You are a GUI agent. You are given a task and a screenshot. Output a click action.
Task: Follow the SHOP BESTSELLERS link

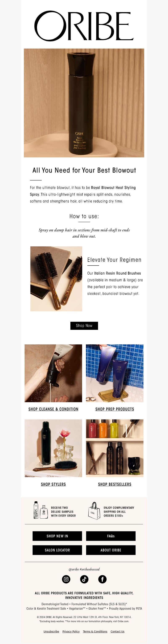115,484
